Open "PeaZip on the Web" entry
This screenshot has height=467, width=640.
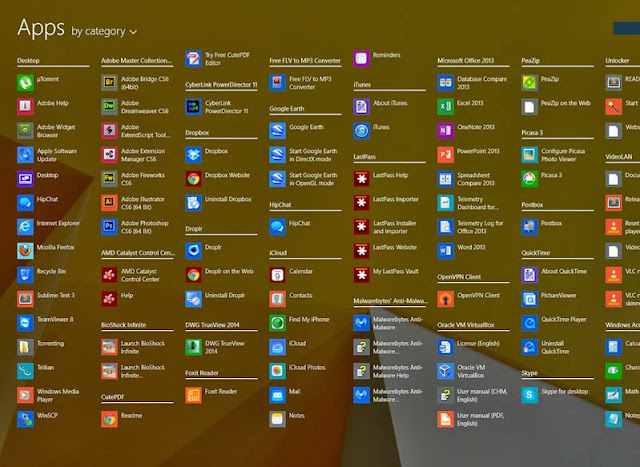(556, 107)
